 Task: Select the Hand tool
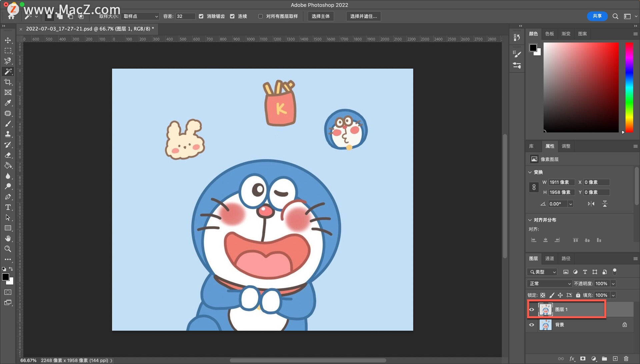[8, 238]
